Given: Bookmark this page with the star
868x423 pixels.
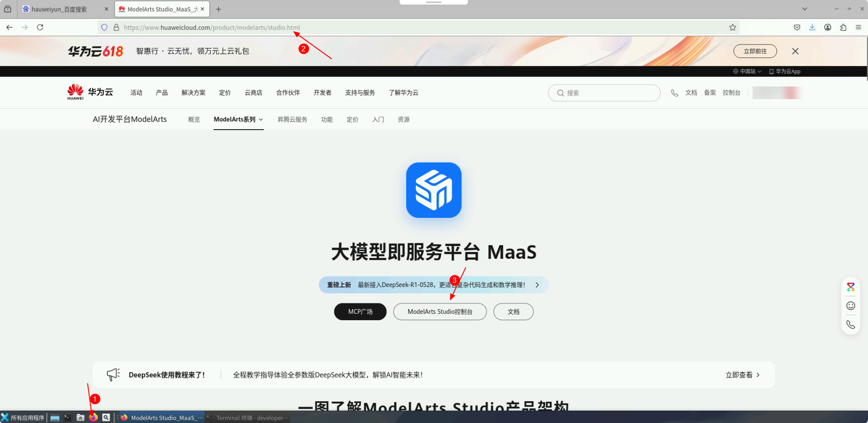Looking at the screenshot, I should pos(733,27).
